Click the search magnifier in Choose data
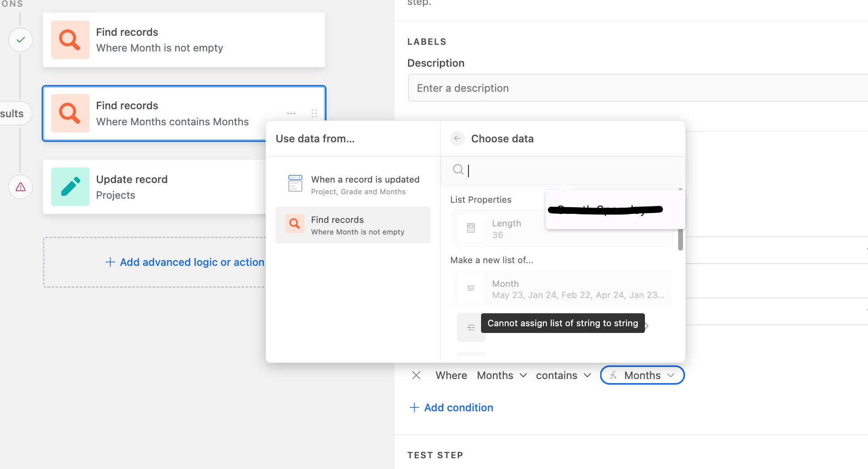This screenshot has width=868, height=469. point(458,170)
